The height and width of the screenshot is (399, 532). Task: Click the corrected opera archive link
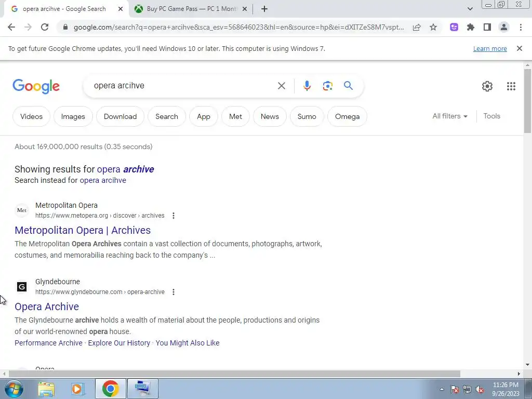[x=126, y=169]
